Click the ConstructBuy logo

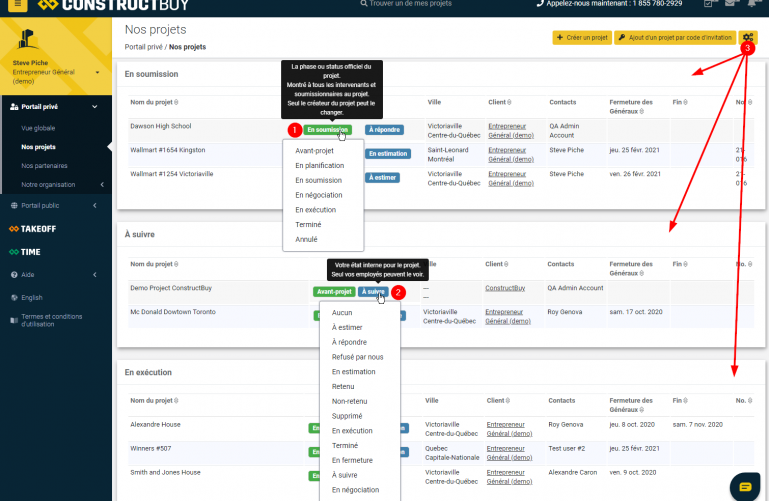pyautogui.click(x=113, y=5)
